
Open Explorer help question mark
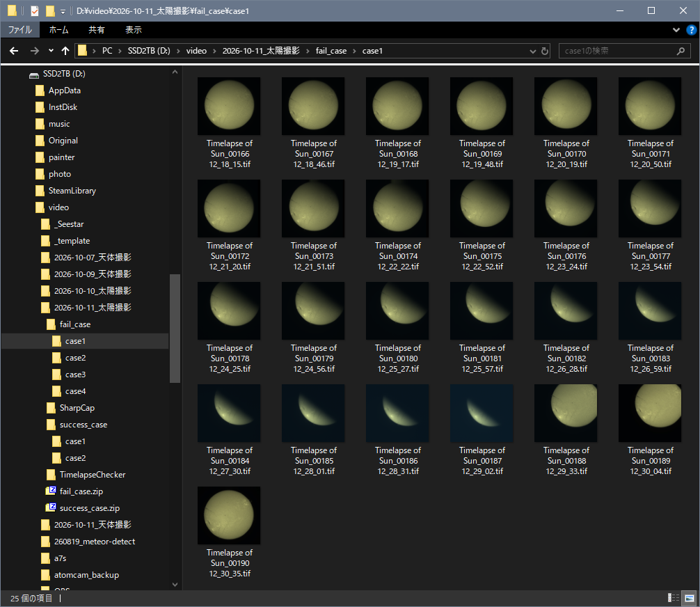691,30
